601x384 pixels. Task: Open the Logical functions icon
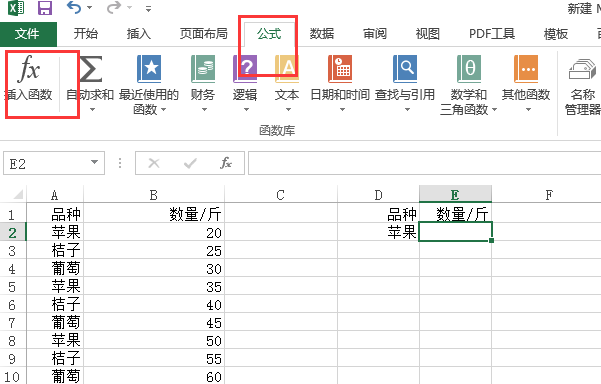(245, 69)
